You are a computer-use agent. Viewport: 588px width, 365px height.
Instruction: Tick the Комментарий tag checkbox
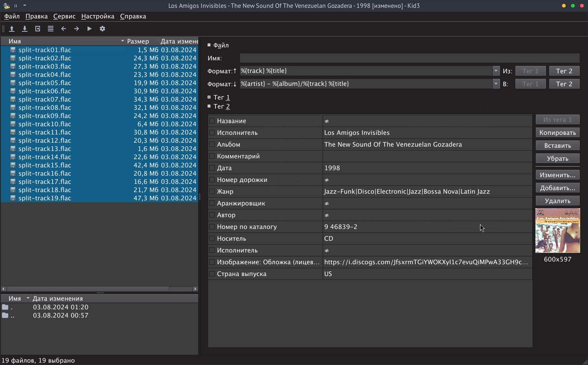click(x=212, y=156)
